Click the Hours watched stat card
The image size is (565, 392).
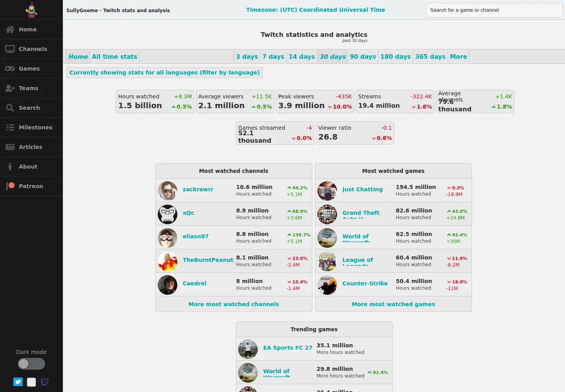tap(155, 102)
